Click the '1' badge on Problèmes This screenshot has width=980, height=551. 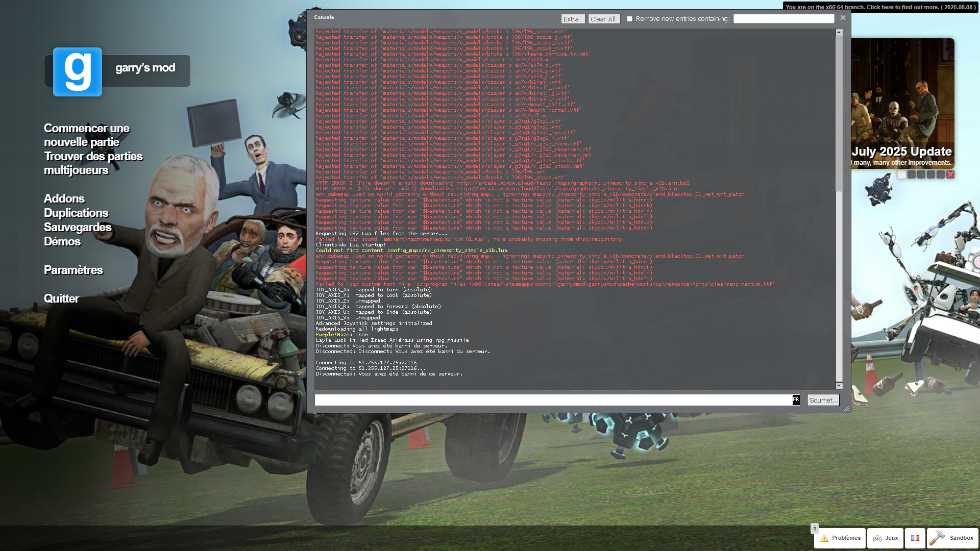[815, 529]
